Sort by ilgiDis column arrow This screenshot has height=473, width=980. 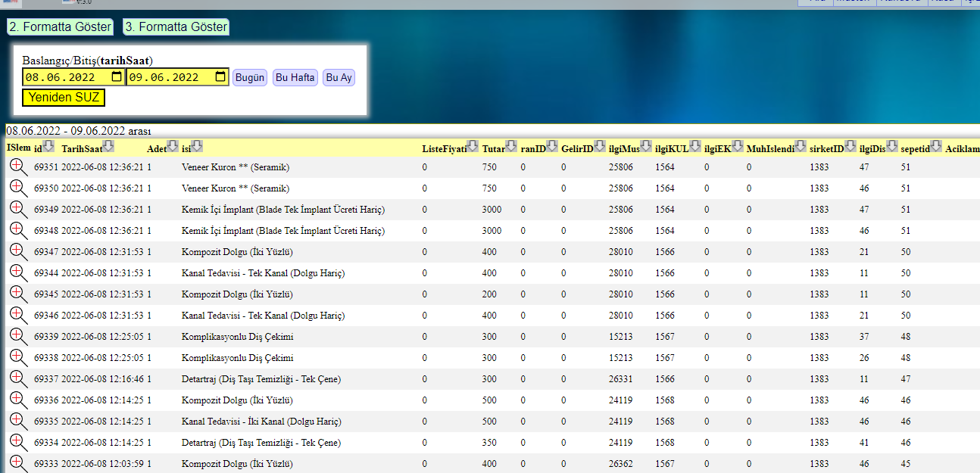pyautogui.click(x=892, y=146)
